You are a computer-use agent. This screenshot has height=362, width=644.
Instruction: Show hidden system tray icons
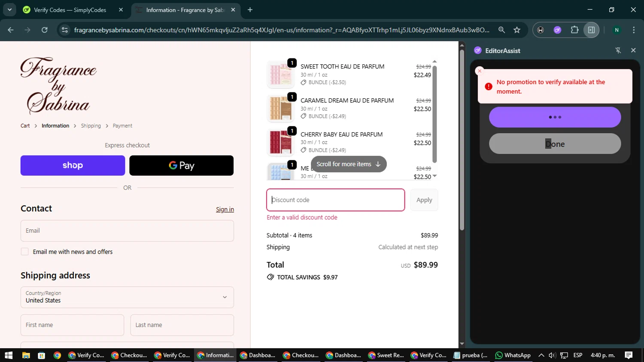click(541, 355)
